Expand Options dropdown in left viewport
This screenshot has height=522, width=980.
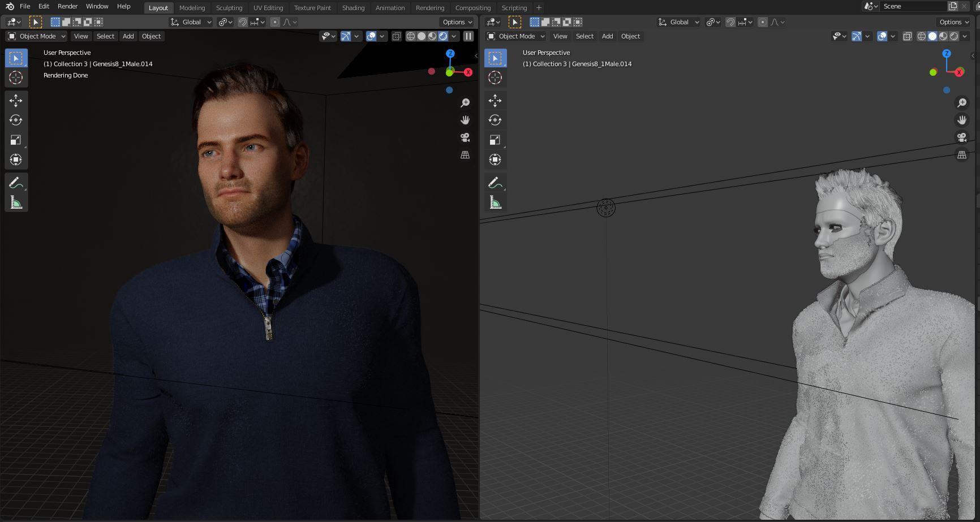[x=457, y=22]
